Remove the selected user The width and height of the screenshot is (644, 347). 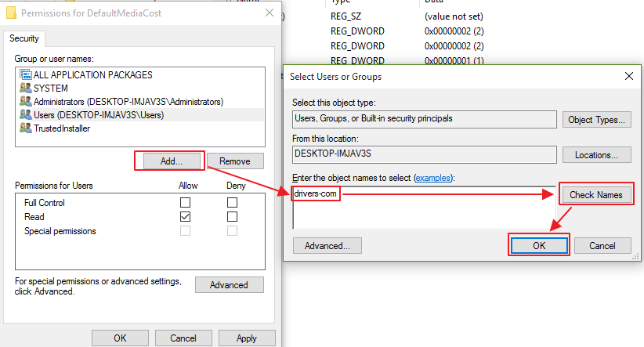(235, 161)
